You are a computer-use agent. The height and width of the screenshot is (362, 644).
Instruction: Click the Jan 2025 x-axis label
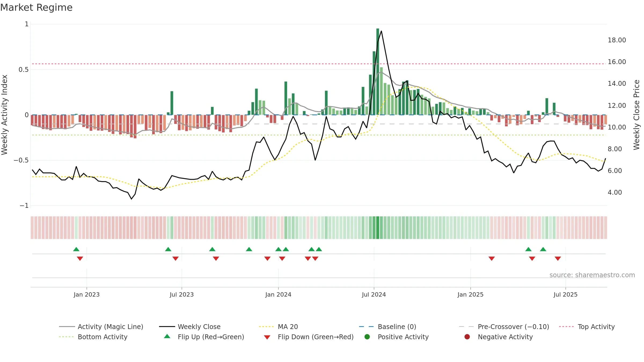(x=470, y=294)
